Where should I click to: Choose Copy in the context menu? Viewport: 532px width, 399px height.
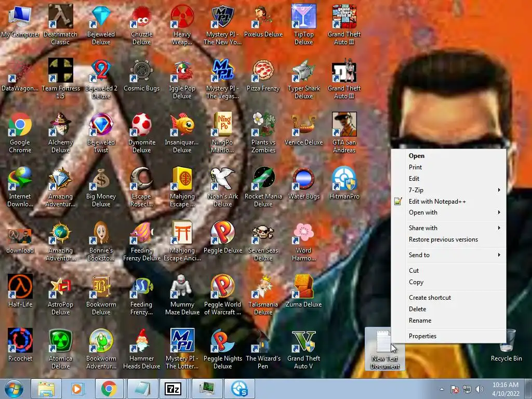click(448, 282)
